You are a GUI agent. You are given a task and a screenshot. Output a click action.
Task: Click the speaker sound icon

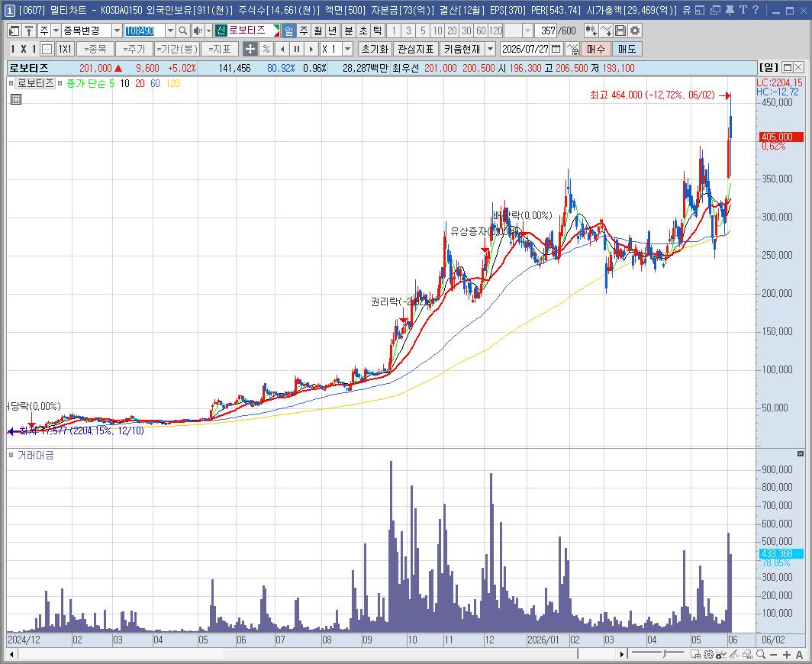click(x=198, y=31)
